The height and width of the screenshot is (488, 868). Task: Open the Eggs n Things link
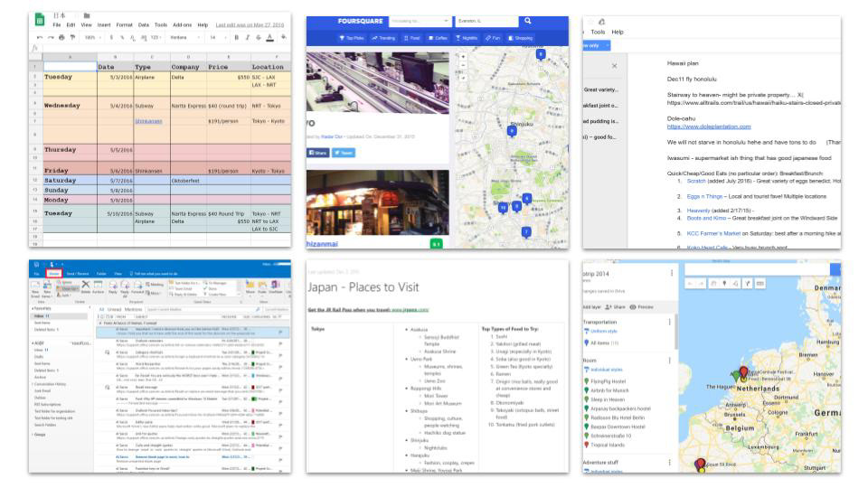[x=704, y=196]
